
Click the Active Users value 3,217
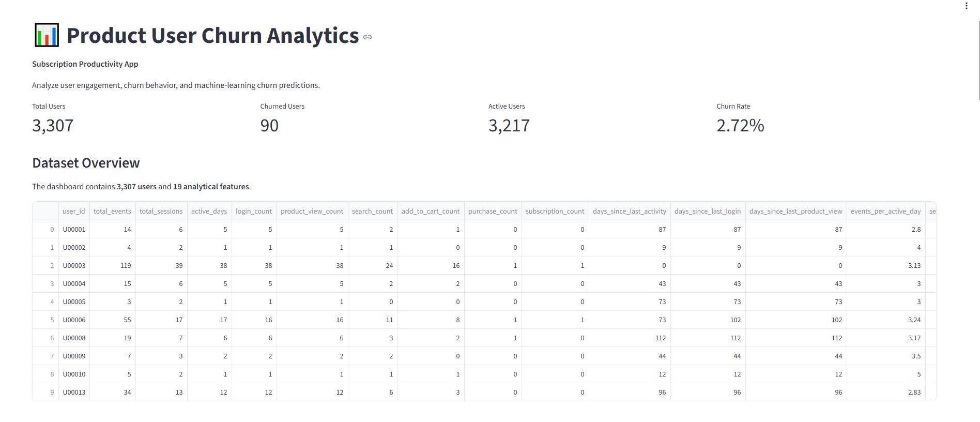click(509, 126)
